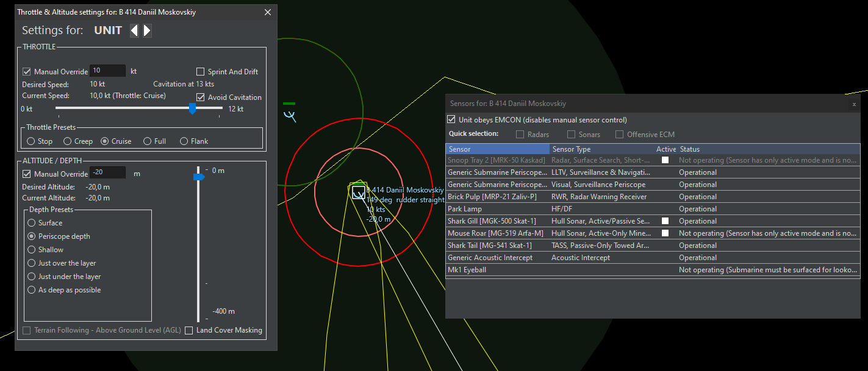Select the blue contact symbol on map
The height and width of the screenshot is (371, 868).
(x=290, y=116)
